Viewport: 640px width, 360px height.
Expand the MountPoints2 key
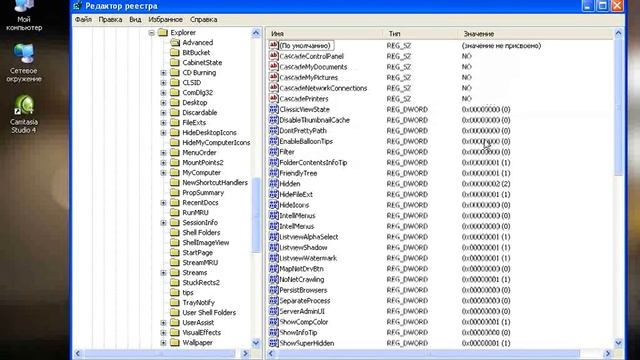click(x=163, y=162)
